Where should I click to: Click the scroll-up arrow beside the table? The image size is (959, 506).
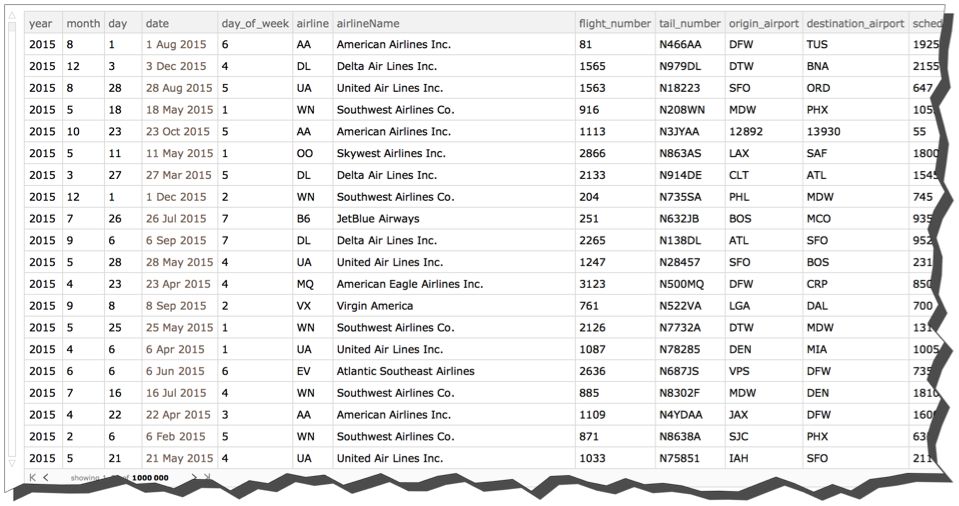[12, 15]
